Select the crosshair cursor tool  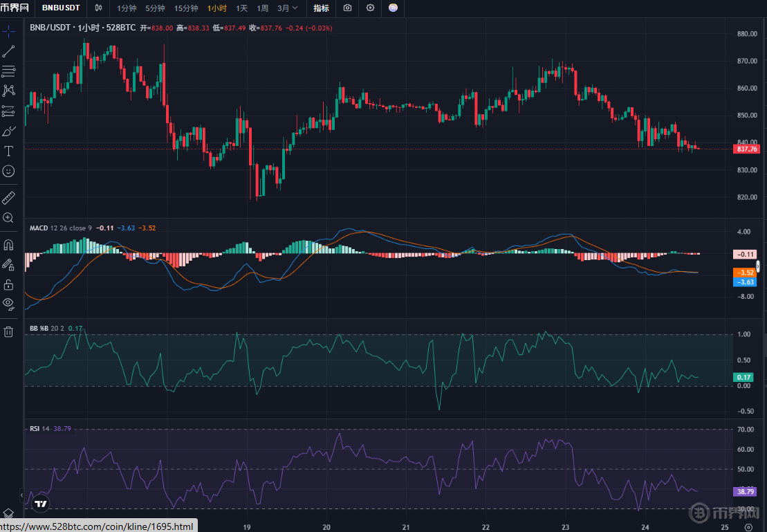(8, 31)
